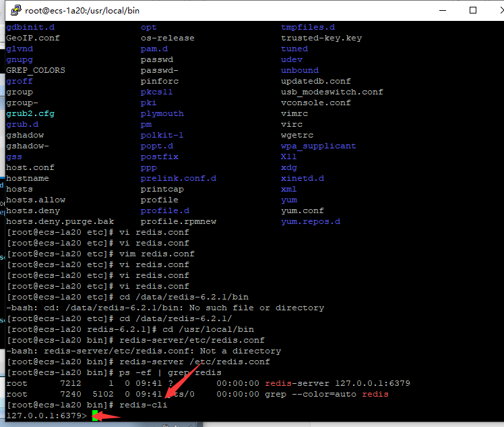Click the 127.0.0.1:6379> redis prompt
The height and width of the screenshot is (427, 504).
click(x=46, y=416)
